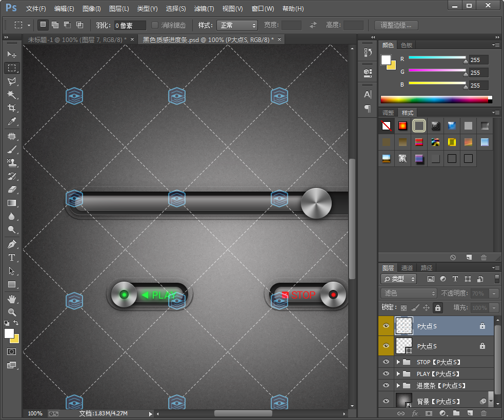The image size is (504, 420).
Task: Click the Magic Wand tool
Action: [x=12, y=95]
